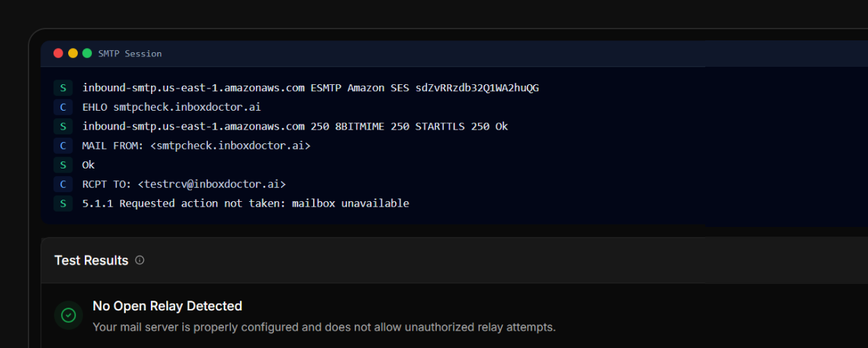Click the Amazon SES greeting line text

(310, 88)
